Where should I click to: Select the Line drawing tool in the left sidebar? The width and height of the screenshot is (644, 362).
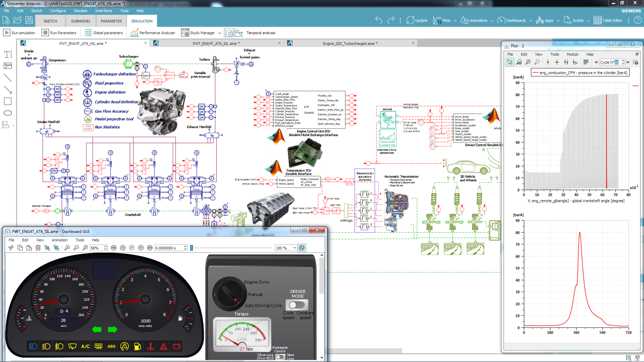[x=8, y=78]
